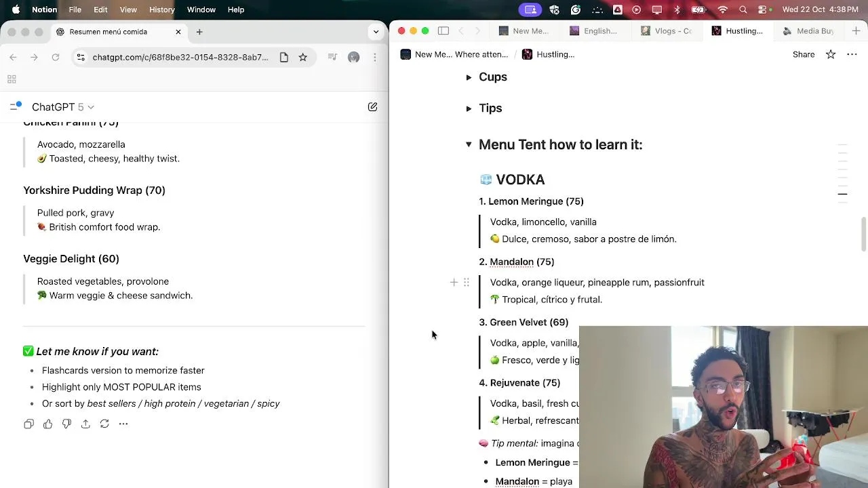Open the ChatGPT 5 model dropdown

63,107
